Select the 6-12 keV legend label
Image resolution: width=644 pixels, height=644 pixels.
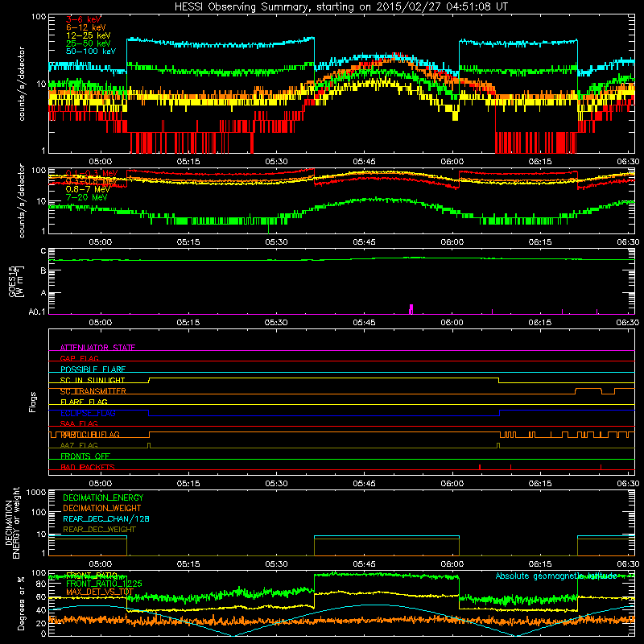point(85,27)
